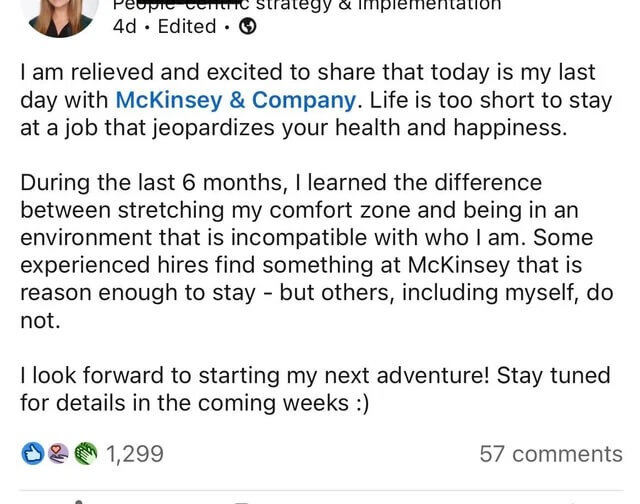Click the paragraph starting During the last 6 months
The width and height of the screenshot is (640, 504).
point(317,251)
